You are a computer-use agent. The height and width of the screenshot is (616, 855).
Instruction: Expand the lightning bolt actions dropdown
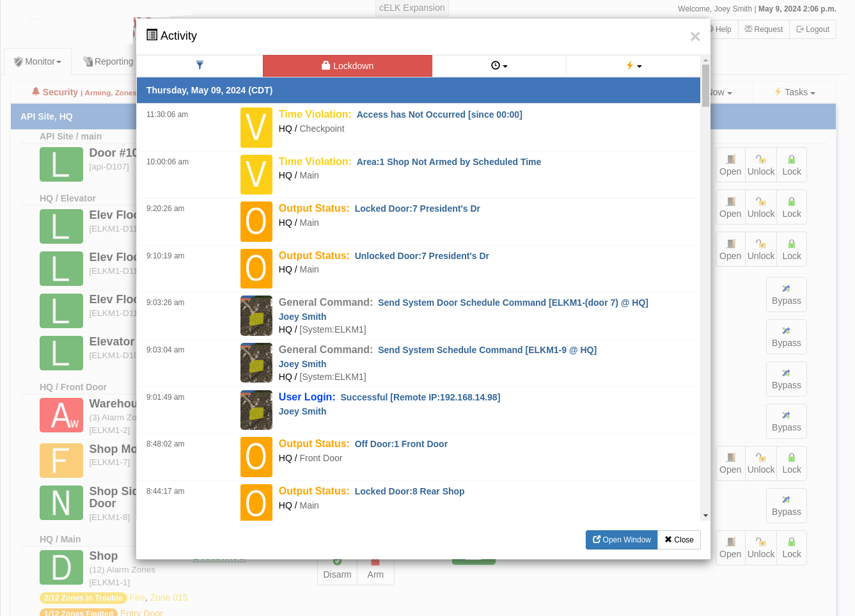point(633,66)
